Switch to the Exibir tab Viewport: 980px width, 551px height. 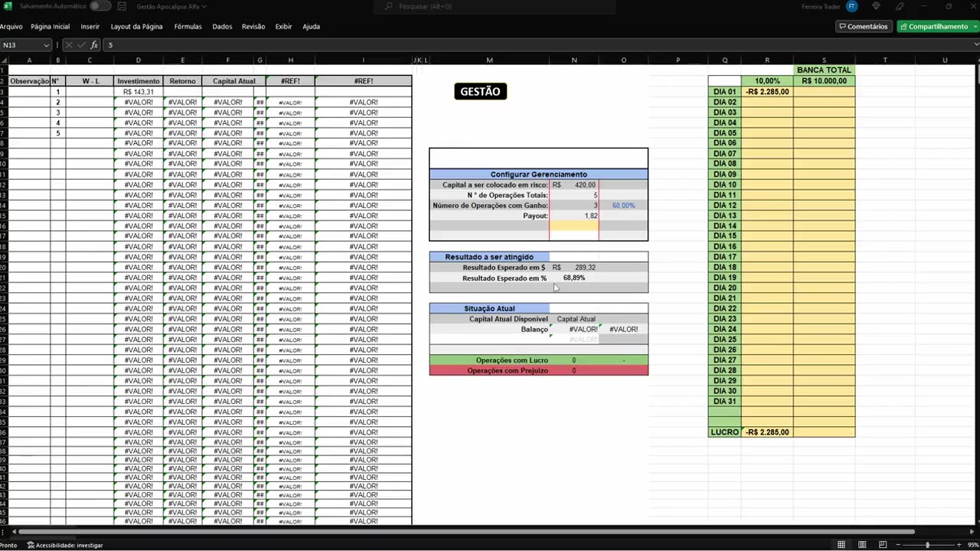(x=283, y=26)
